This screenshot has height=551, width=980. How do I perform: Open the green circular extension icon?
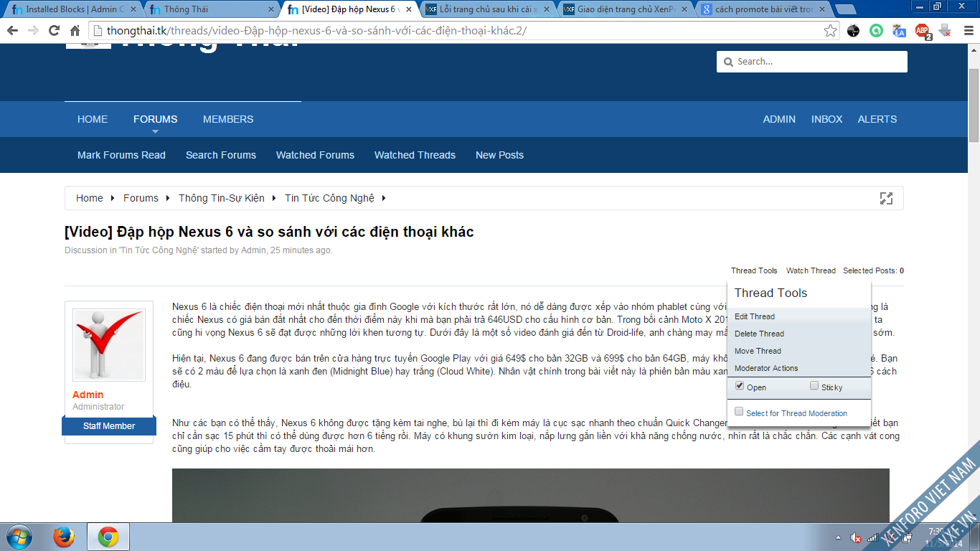pos(876,31)
